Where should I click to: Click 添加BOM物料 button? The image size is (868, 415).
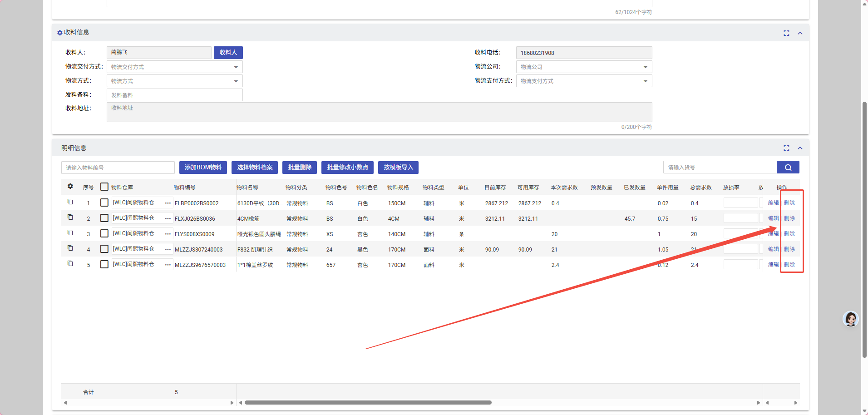(x=203, y=167)
